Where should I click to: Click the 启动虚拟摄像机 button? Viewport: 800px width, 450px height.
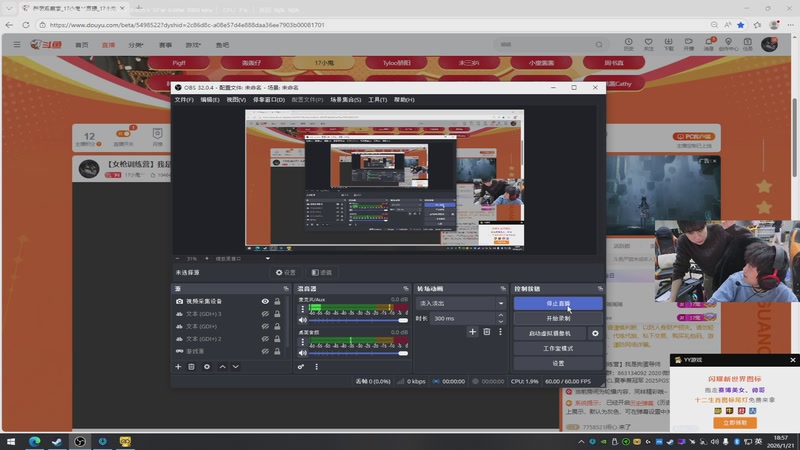coord(550,333)
